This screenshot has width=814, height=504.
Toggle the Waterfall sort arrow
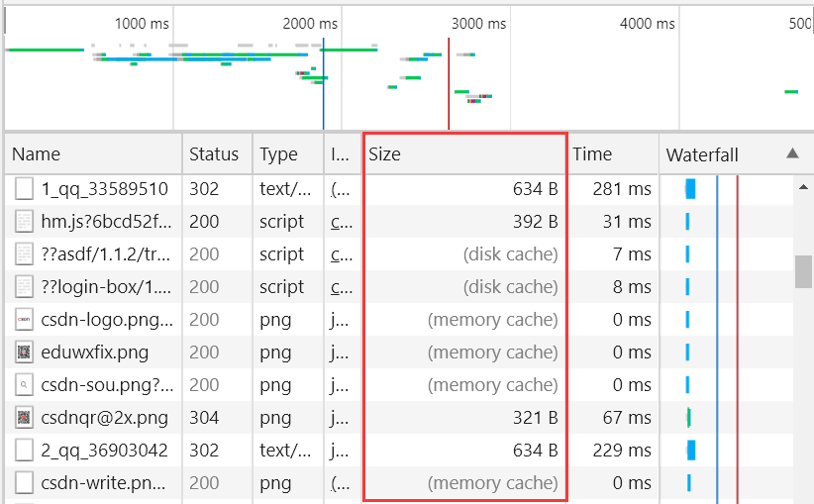(x=792, y=153)
